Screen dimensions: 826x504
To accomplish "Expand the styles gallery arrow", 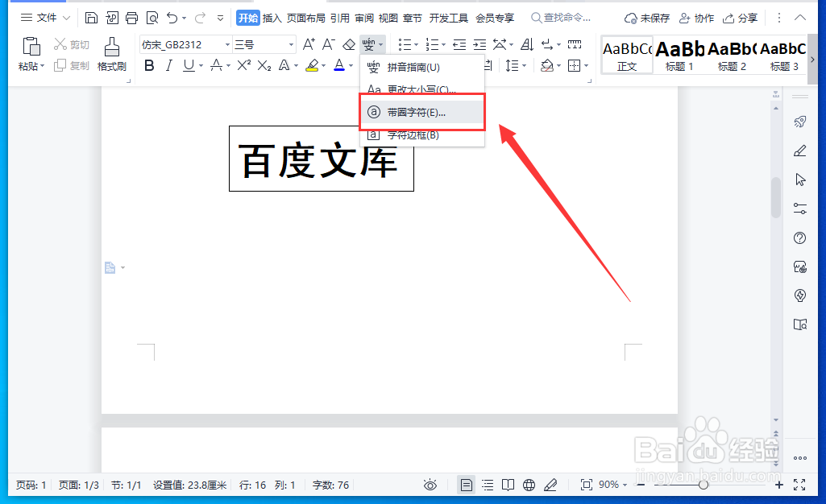I will (x=812, y=60).
